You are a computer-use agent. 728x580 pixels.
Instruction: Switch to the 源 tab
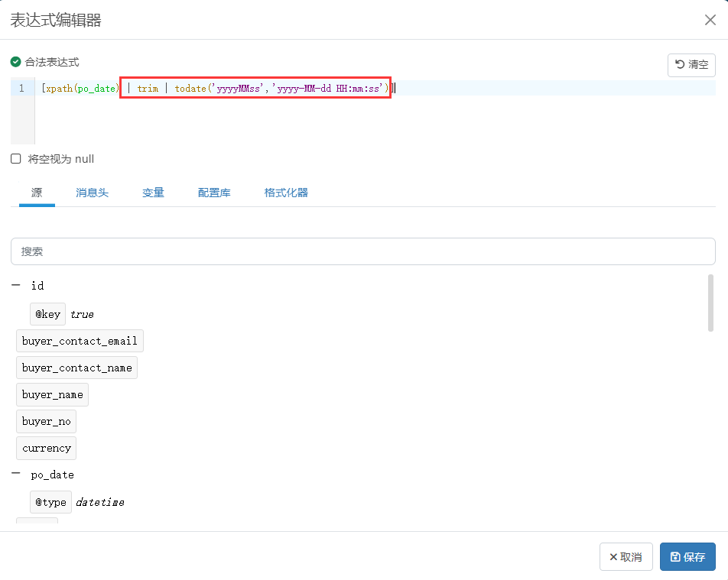[x=37, y=193]
